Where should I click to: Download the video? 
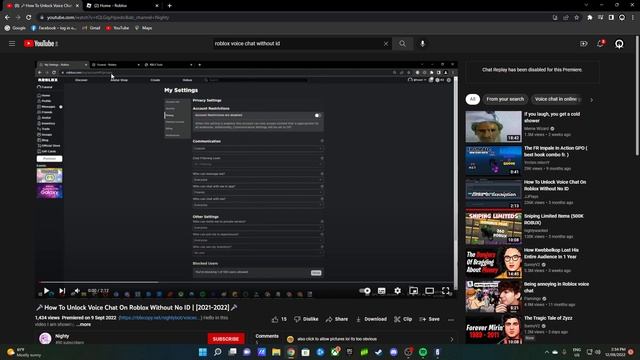371,319
